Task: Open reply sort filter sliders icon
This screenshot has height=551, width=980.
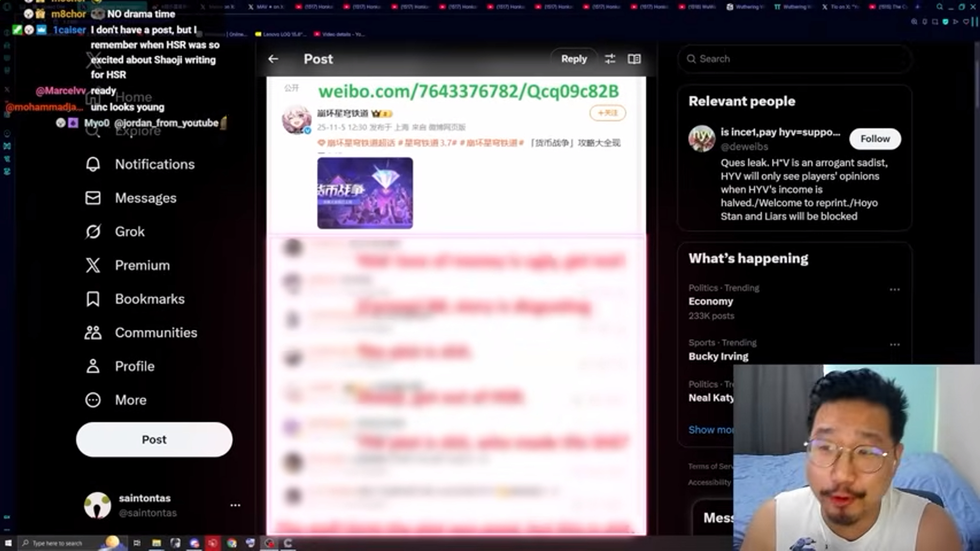Action: point(610,59)
